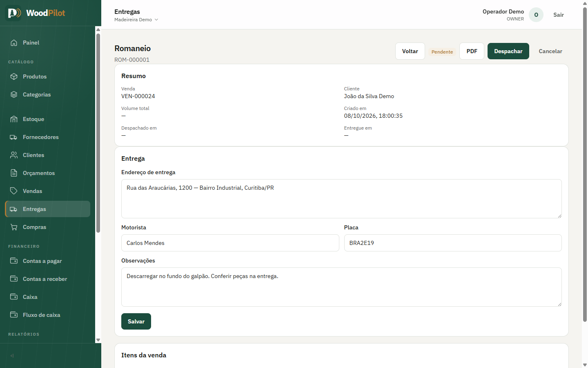Screen dimensions: 588x368
Task: Click the Observações text area
Action: (x=341, y=287)
